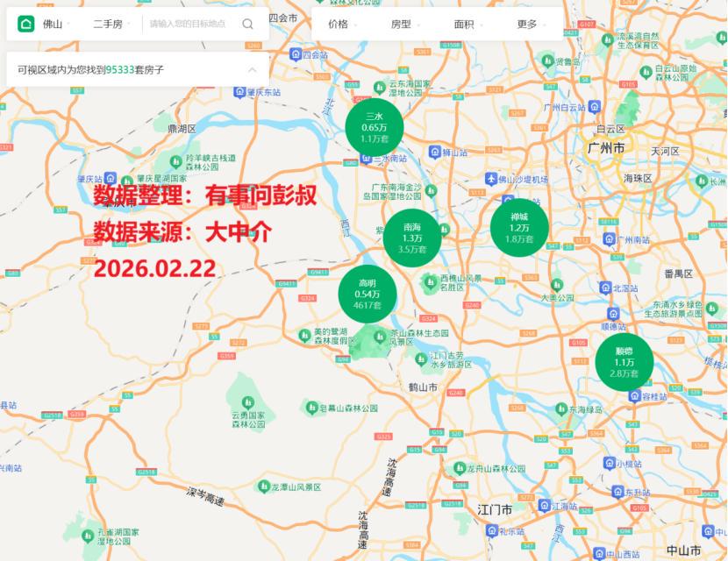Click the target location search field

coord(190,25)
